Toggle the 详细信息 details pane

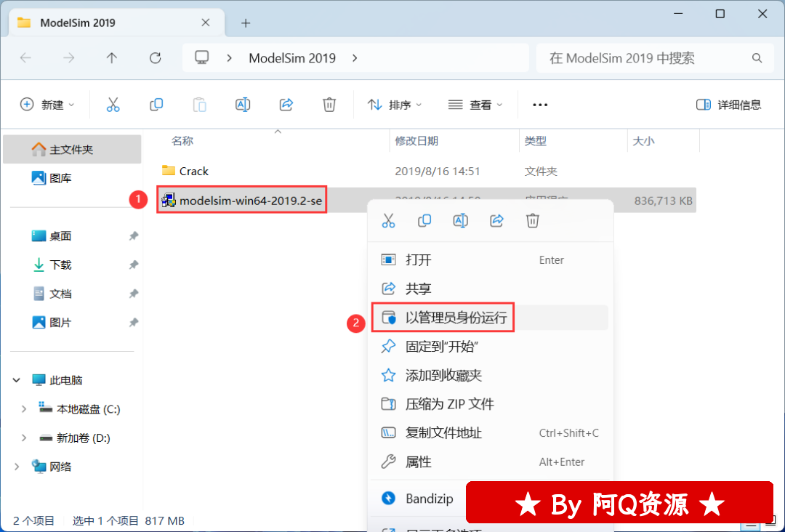(x=728, y=105)
